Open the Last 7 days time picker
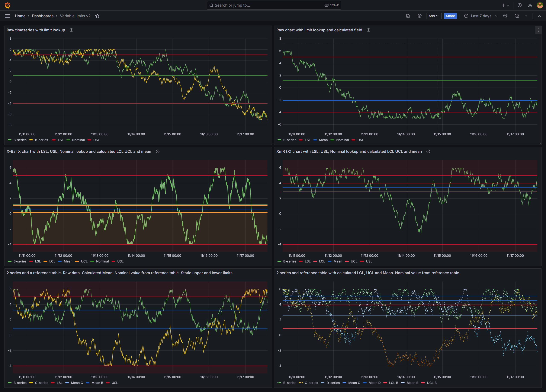 [x=481, y=16]
